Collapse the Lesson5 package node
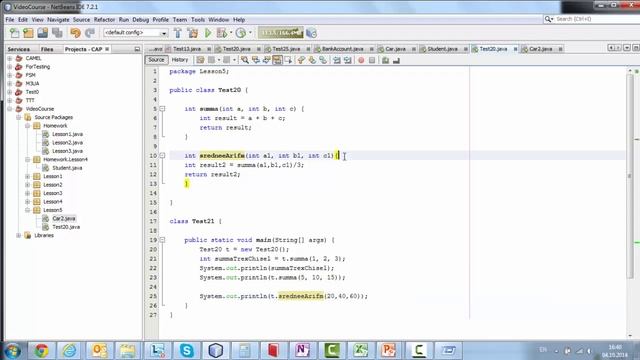Image resolution: width=640 pixels, height=360 pixels. pos(27,210)
